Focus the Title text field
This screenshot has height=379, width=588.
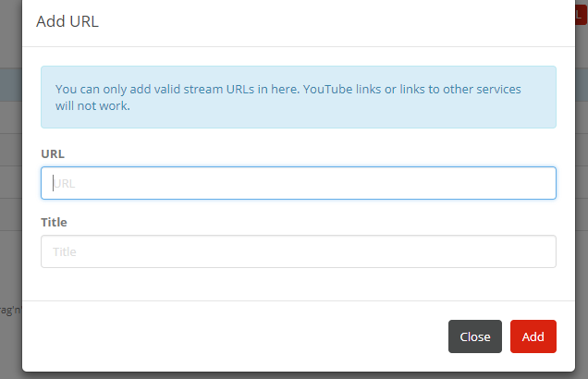[x=298, y=251]
